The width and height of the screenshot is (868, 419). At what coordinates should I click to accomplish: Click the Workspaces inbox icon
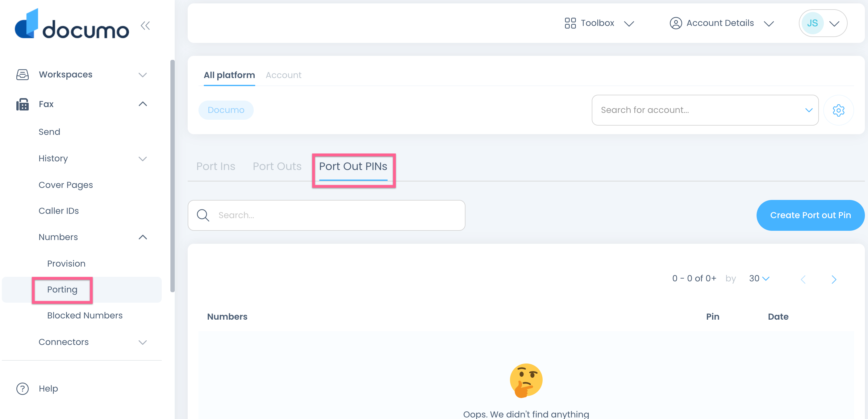22,74
